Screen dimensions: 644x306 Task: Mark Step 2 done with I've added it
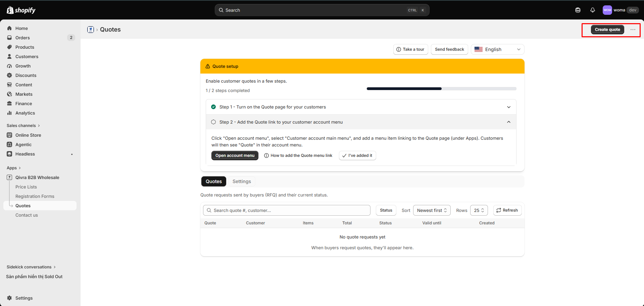coord(357,156)
